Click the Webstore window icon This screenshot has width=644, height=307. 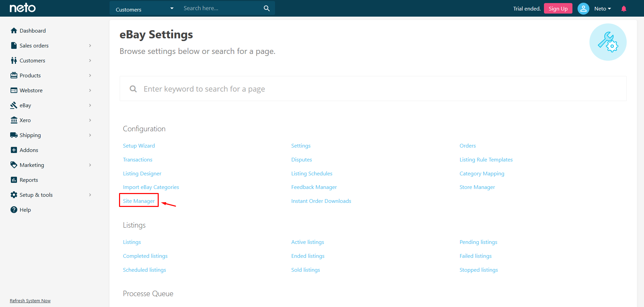pos(14,90)
